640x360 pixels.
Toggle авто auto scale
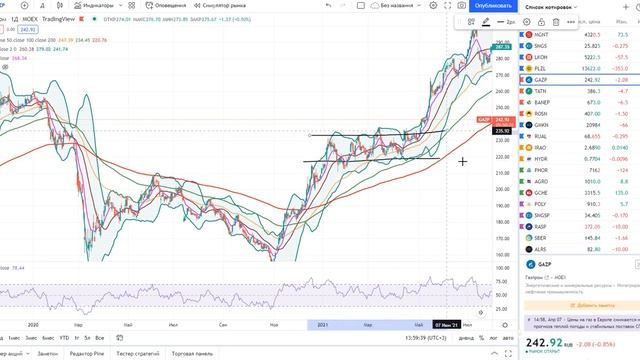[508, 338]
